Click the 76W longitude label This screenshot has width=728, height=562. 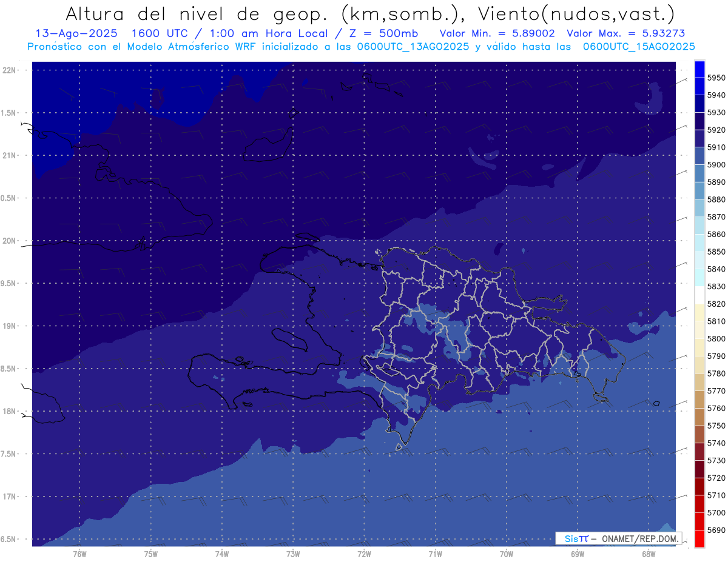[x=79, y=554]
